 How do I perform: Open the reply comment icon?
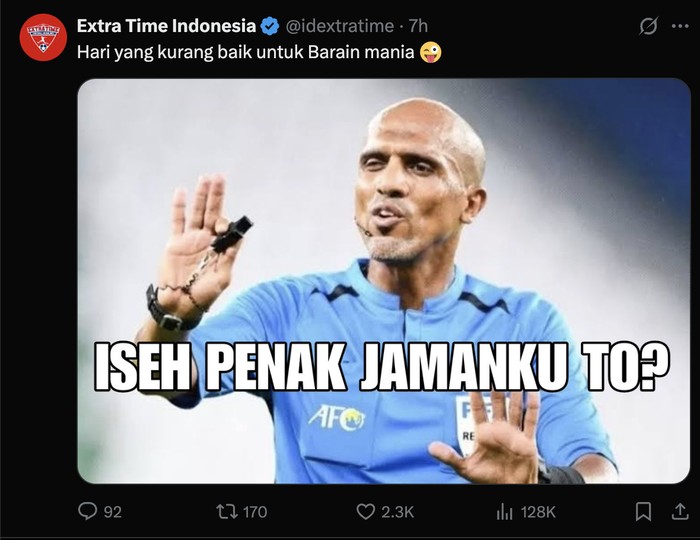[x=87, y=511]
